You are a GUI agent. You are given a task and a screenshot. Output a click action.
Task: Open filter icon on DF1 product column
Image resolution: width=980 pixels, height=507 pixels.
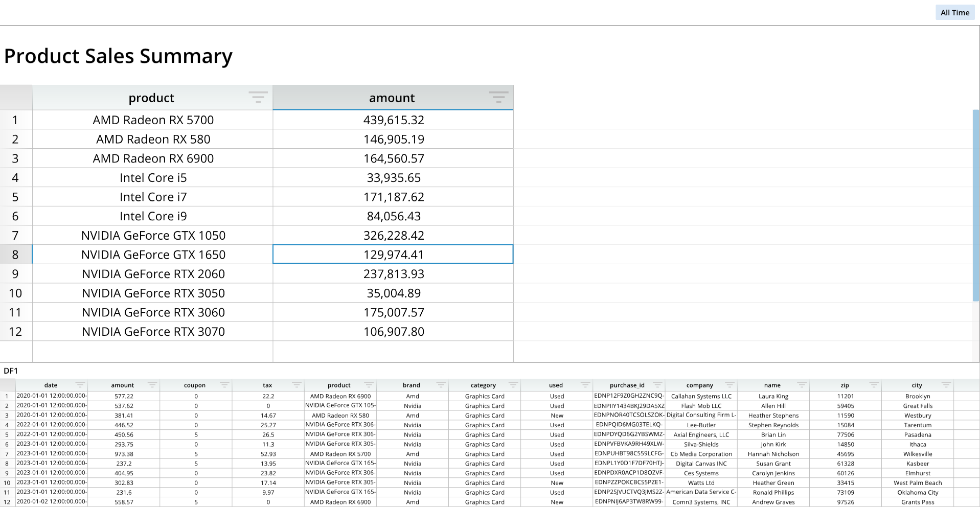click(x=369, y=385)
